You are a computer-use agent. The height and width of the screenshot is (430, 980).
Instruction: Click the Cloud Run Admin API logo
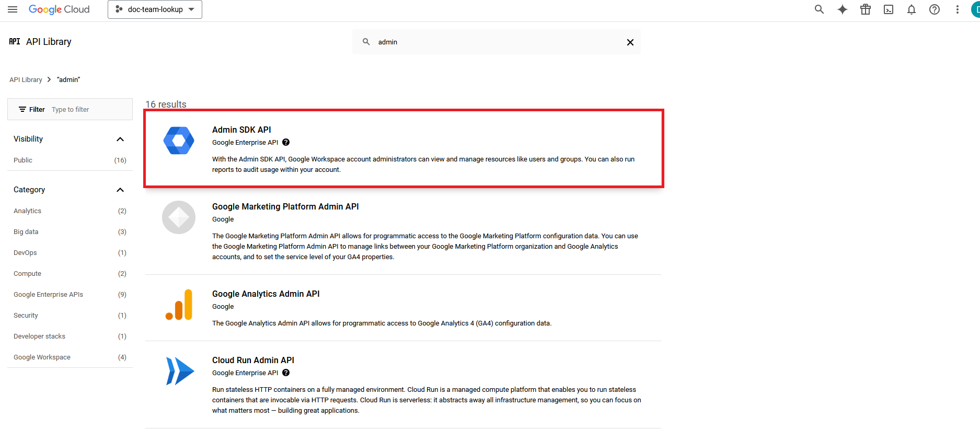(179, 371)
